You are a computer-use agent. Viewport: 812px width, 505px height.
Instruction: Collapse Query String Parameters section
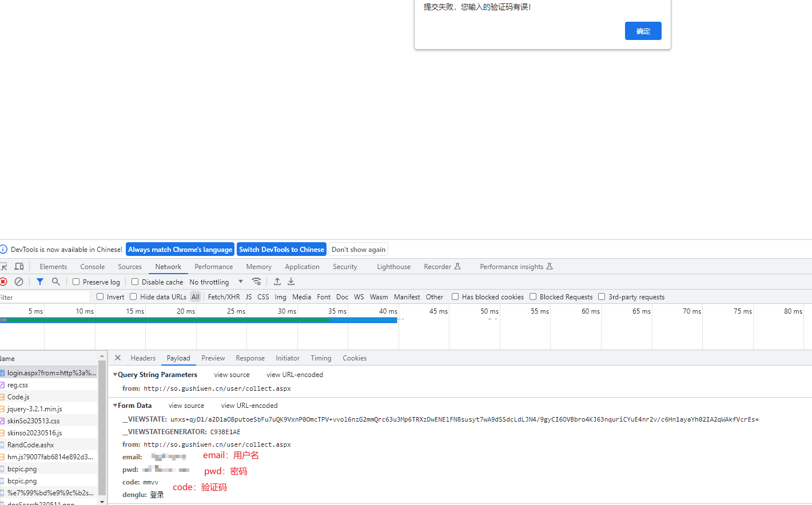[x=116, y=375]
